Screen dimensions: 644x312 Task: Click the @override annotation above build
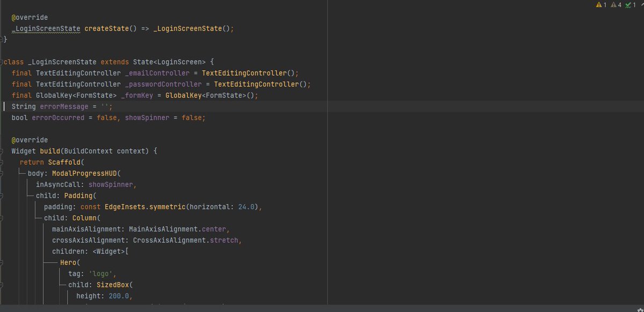pos(30,140)
